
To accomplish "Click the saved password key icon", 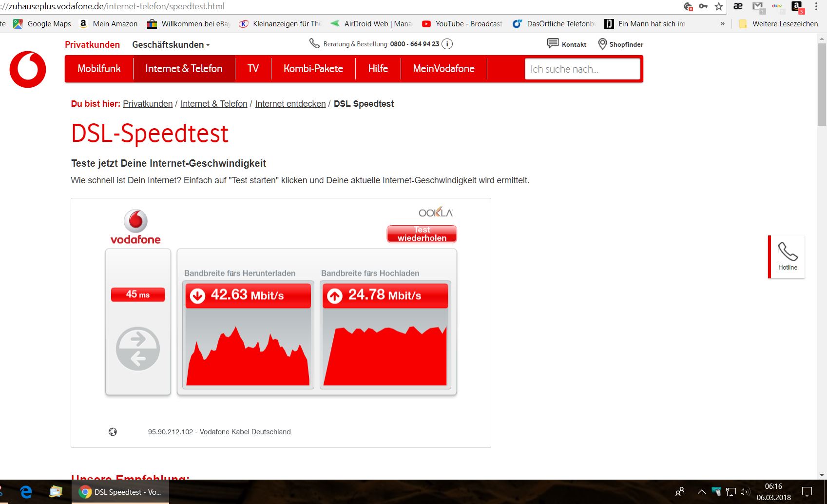I will tap(703, 6).
